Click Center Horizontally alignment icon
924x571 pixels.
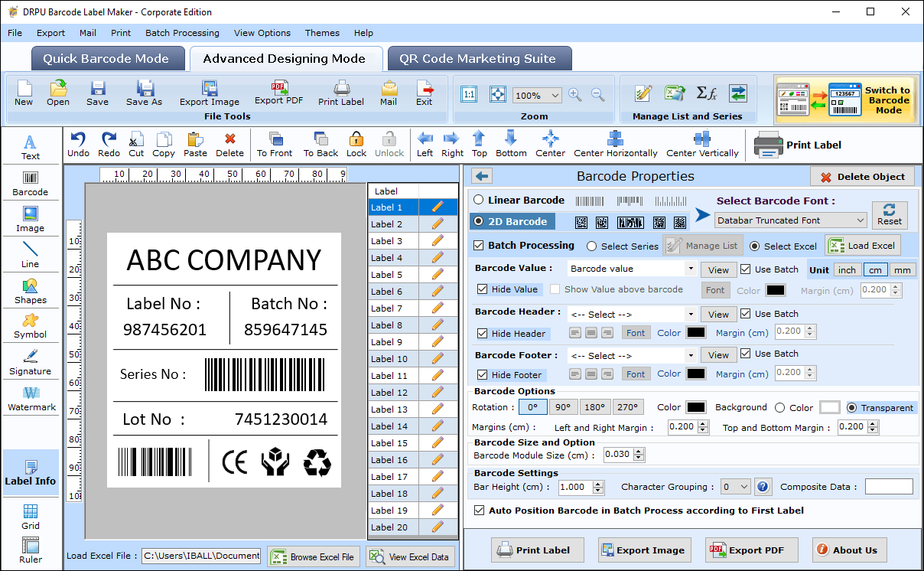[x=615, y=143]
